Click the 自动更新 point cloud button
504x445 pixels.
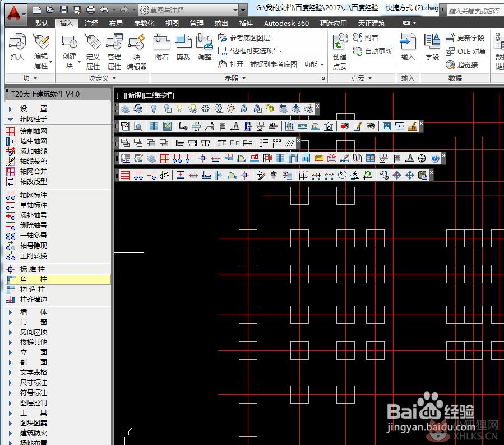[x=373, y=51]
